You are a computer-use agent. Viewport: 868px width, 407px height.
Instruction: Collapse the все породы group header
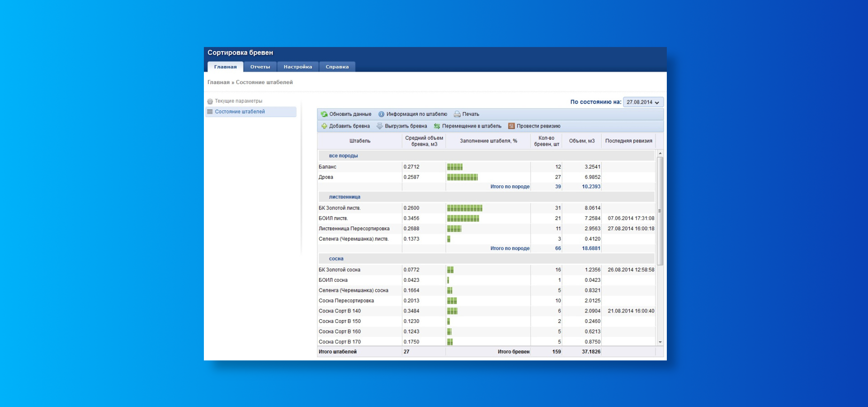click(343, 156)
